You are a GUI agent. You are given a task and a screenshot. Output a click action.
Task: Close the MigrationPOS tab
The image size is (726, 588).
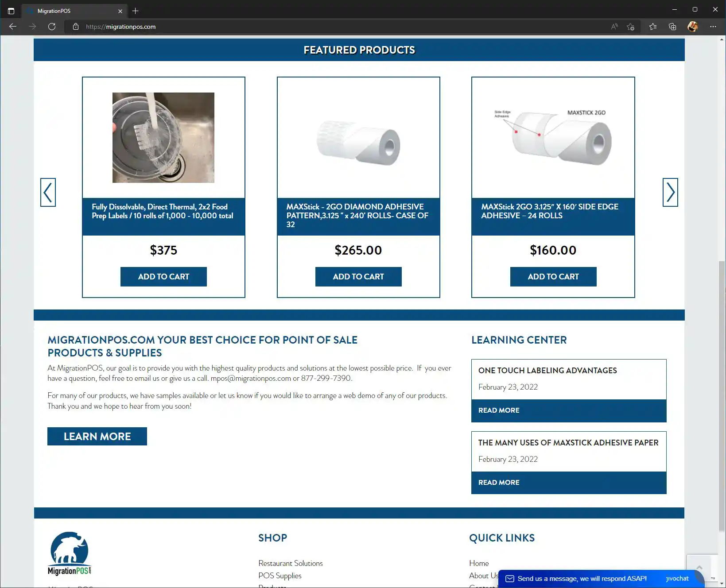(x=120, y=11)
